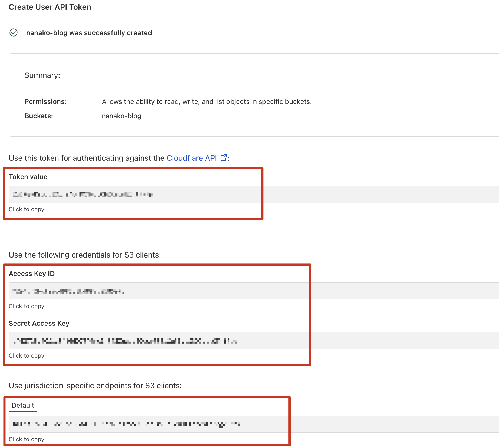Click 'Click to copy' under the Default endpoint
Image resolution: width=499 pixels, height=448 pixels.
(27, 439)
